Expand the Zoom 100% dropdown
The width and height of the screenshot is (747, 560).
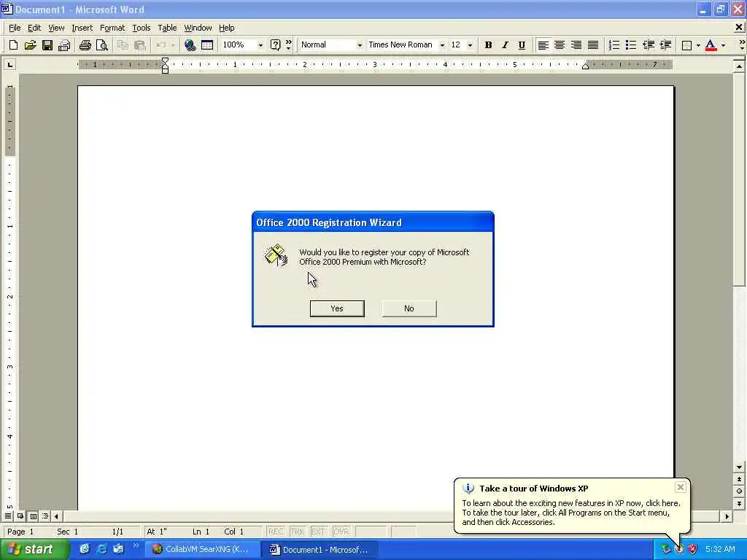point(260,45)
